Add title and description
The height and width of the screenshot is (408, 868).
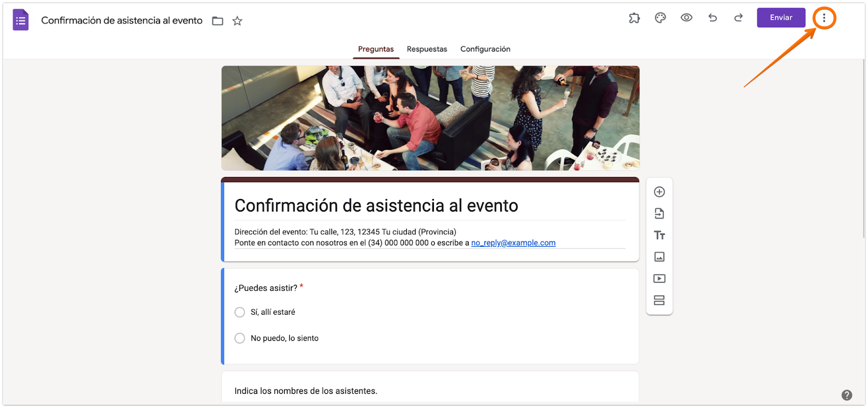click(x=660, y=235)
